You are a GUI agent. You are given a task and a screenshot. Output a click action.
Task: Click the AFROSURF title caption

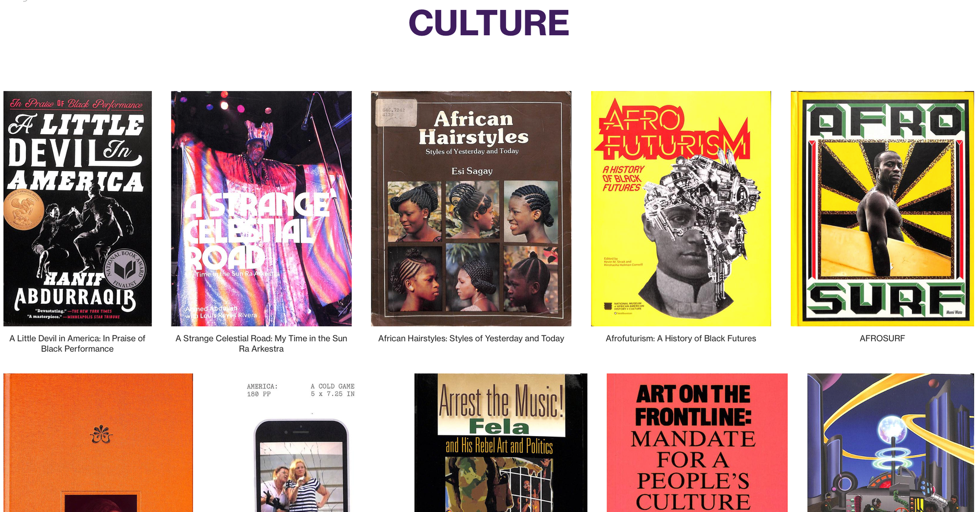882,339
